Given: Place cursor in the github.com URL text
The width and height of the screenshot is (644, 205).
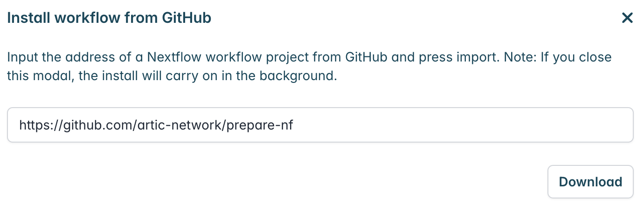Looking at the screenshot, I should (x=156, y=125).
